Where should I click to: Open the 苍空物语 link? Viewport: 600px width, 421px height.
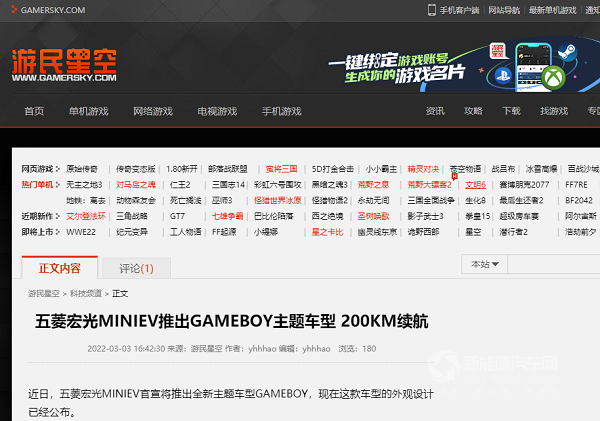465,169
